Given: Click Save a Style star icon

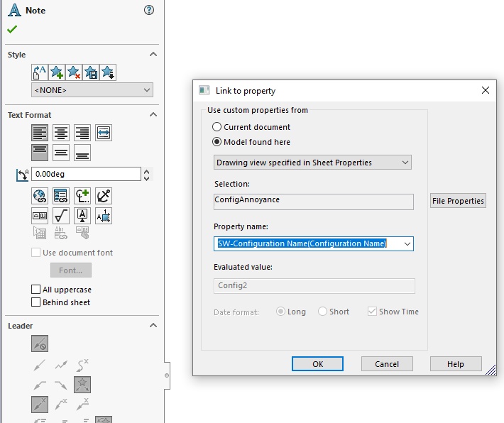Looking at the screenshot, I should (91, 72).
